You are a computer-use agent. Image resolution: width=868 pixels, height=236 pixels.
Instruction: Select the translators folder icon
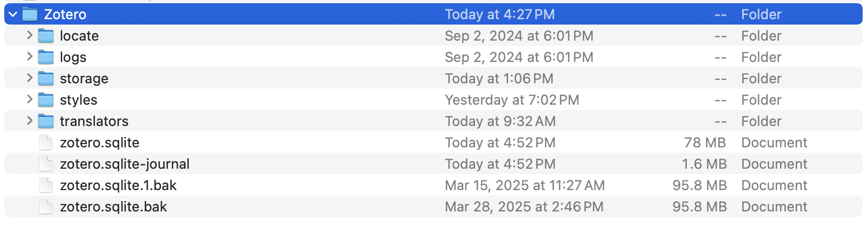(46, 121)
